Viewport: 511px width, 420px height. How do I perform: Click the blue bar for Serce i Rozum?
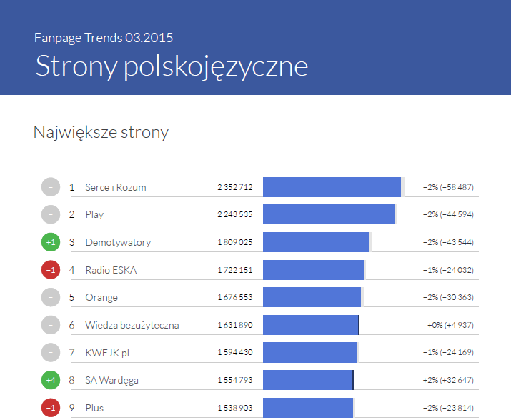point(332,187)
